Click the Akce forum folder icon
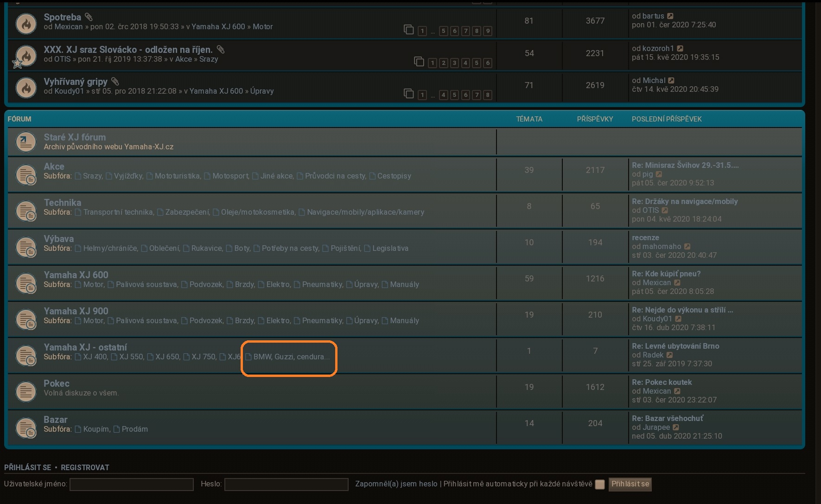821x504 pixels. (26, 175)
